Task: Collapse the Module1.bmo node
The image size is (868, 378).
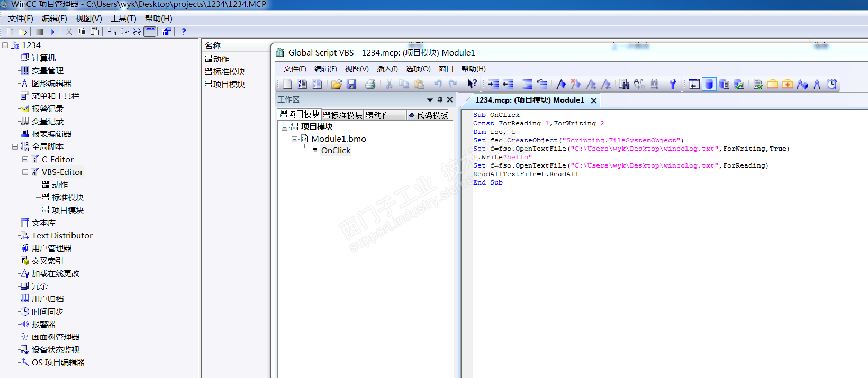Action: (295, 139)
